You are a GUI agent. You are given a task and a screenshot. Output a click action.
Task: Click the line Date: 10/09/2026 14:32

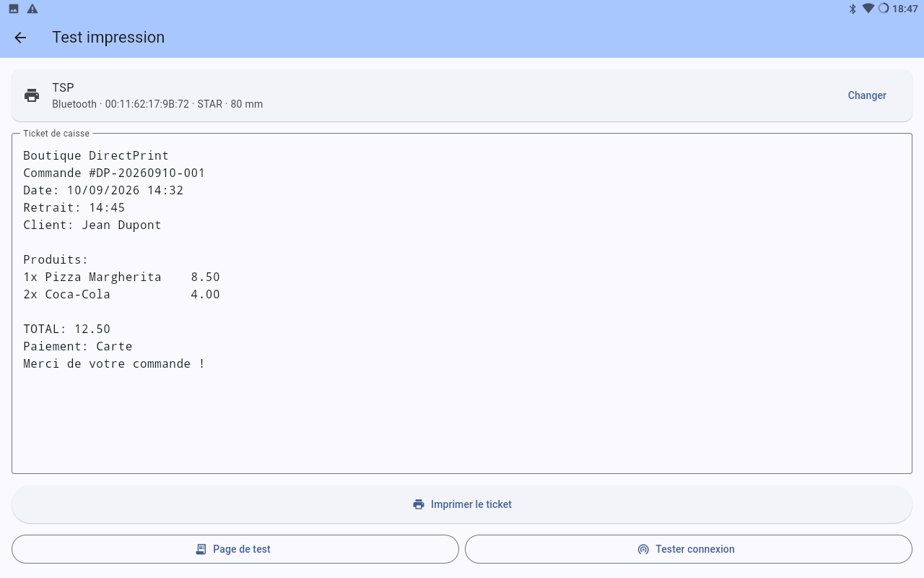103,190
